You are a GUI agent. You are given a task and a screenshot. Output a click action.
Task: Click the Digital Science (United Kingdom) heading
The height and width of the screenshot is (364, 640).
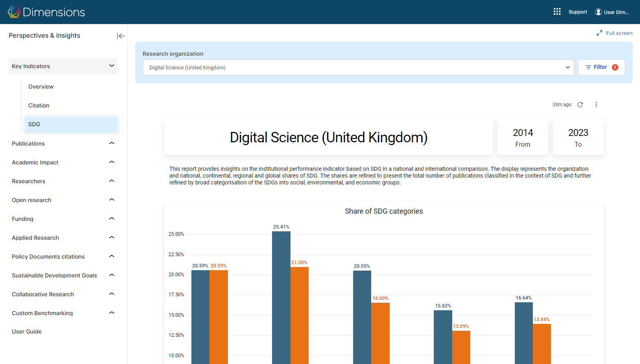tap(329, 138)
